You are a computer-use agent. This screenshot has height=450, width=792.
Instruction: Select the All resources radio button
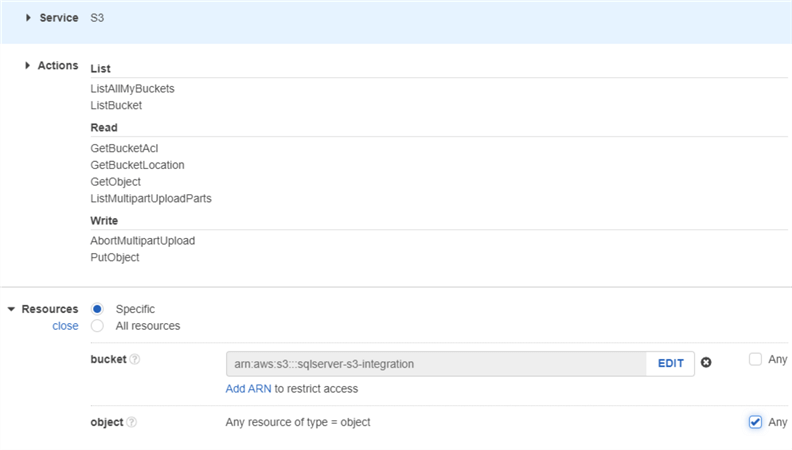pos(97,326)
